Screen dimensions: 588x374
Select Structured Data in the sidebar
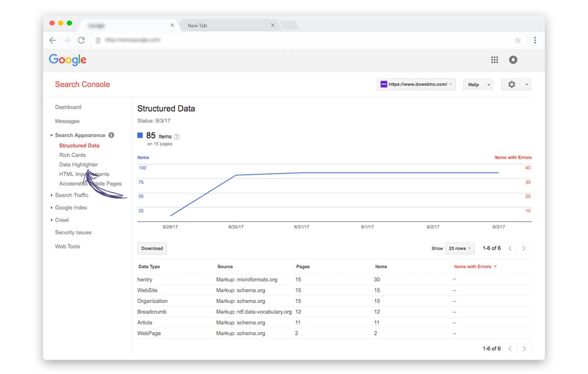[x=79, y=146]
